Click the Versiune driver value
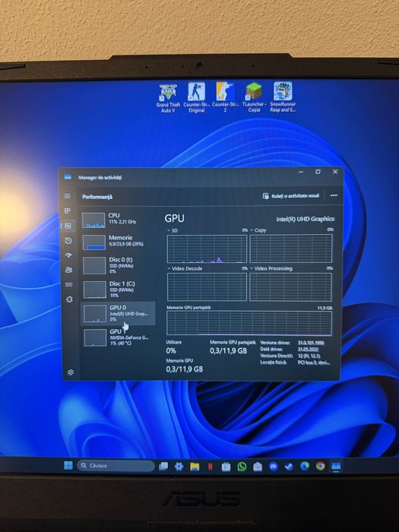This screenshot has height=532, width=399. click(311, 343)
